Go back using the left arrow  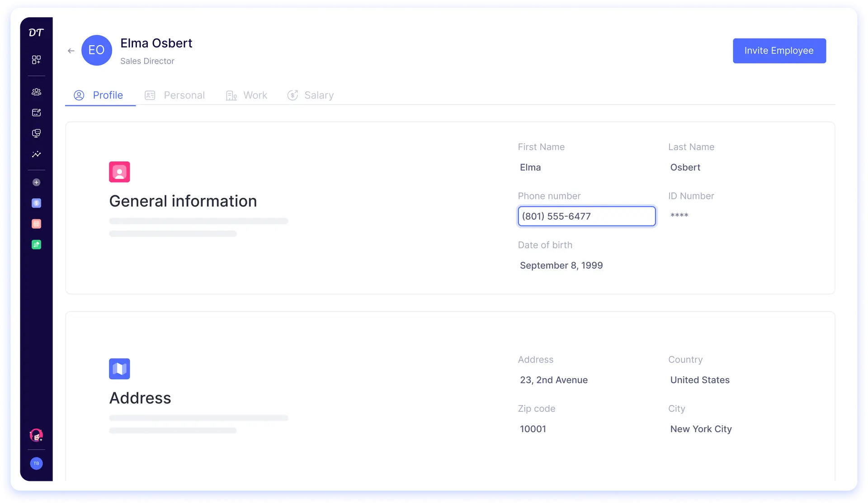[71, 51]
